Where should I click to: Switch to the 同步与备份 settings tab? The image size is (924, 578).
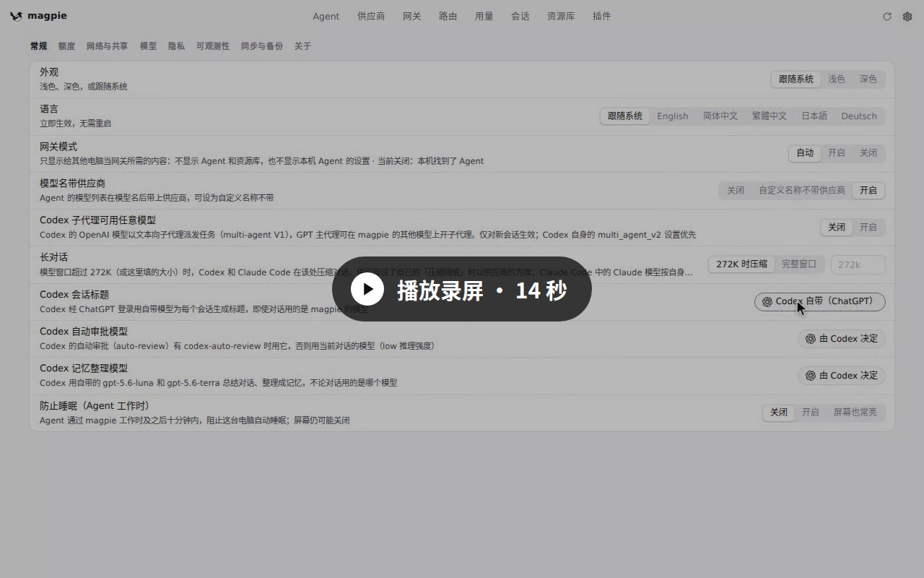pos(262,46)
